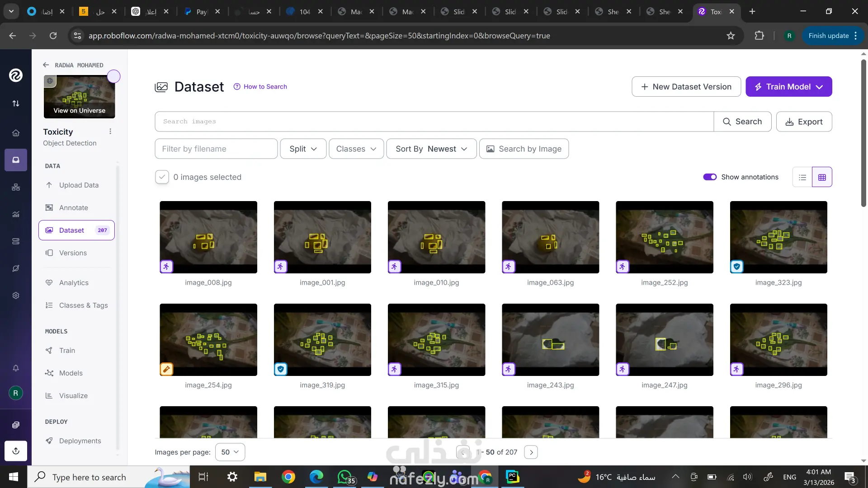
Task: Go to next page of images
Action: [531, 452]
